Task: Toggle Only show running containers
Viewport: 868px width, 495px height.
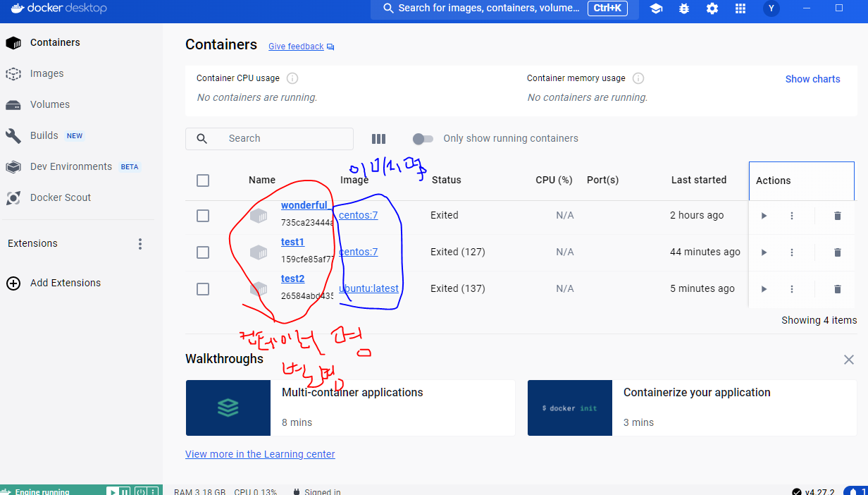Action: pos(423,139)
